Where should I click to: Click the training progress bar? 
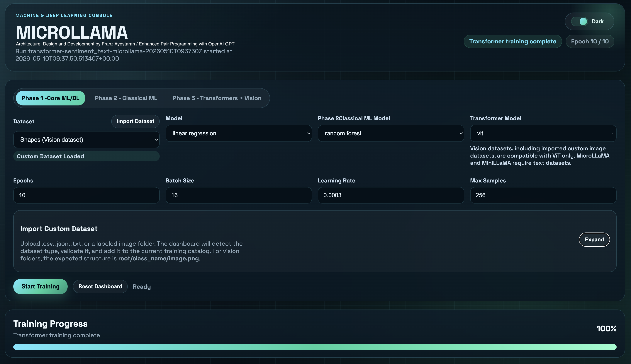point(315,347)
